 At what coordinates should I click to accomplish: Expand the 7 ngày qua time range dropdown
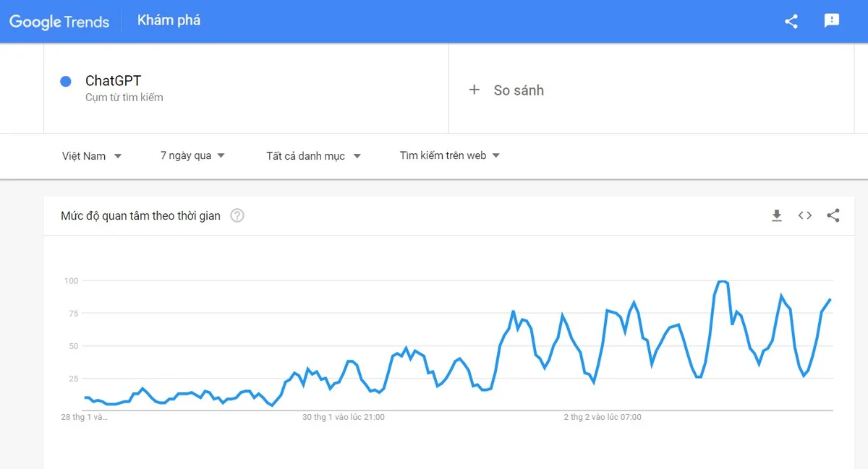pyautogui.click(x=192, y=155)
